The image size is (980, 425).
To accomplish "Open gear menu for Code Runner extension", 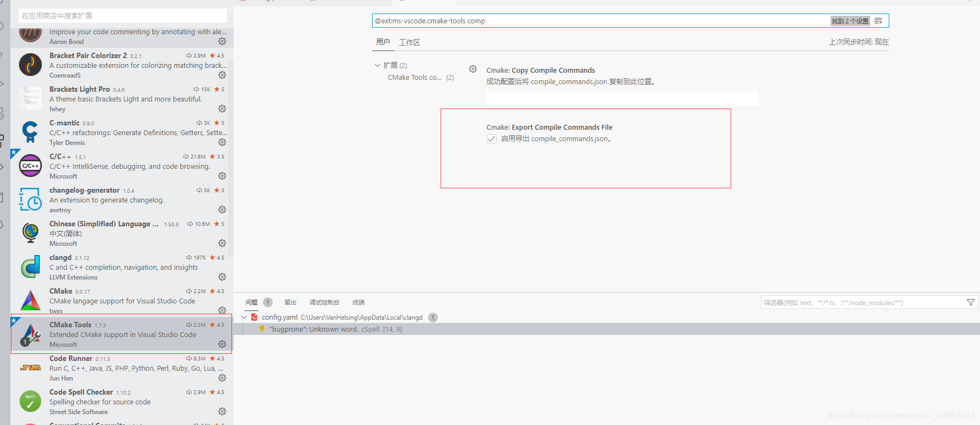I will point(222,378).
